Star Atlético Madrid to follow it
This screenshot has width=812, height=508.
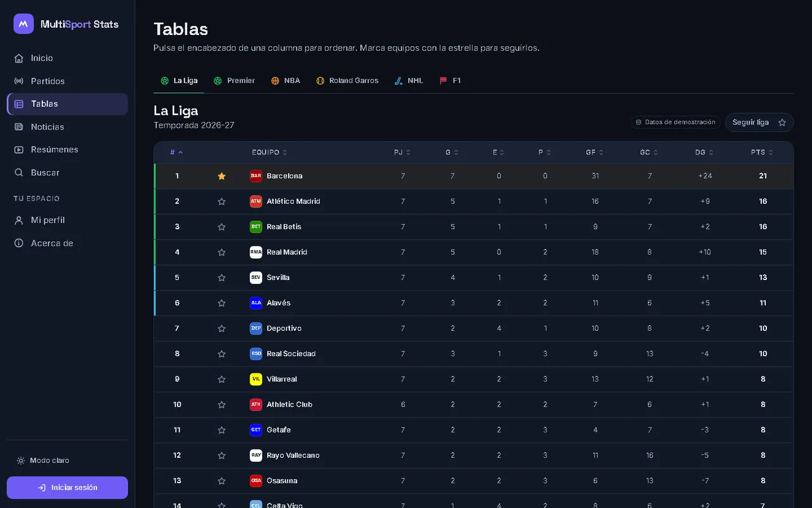(x=221, y=201)
